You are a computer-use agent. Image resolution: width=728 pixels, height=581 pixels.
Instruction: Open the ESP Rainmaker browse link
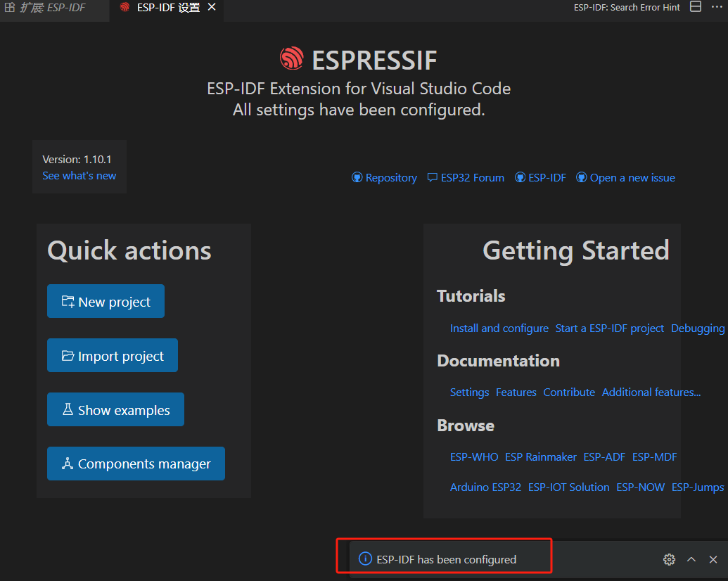click(x=540, y=456)
